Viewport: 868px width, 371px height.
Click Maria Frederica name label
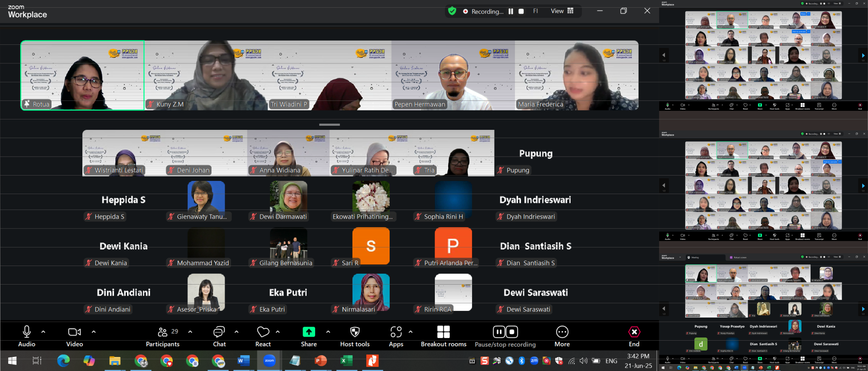pos(541,104)
